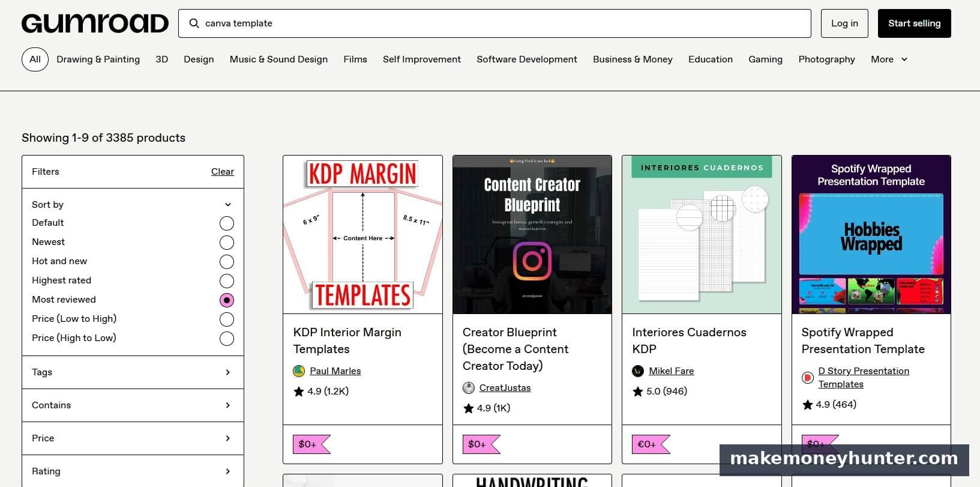Click the 4.9 (464) rating text
The height and width of the screenshot is (487, 980).
coord(836,405)
